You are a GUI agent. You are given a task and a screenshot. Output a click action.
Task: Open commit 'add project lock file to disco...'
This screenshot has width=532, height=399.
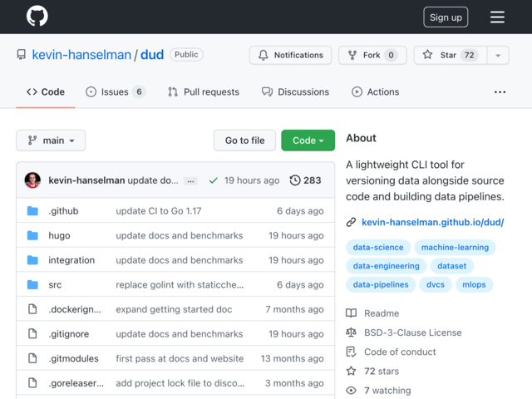[180, 383]
